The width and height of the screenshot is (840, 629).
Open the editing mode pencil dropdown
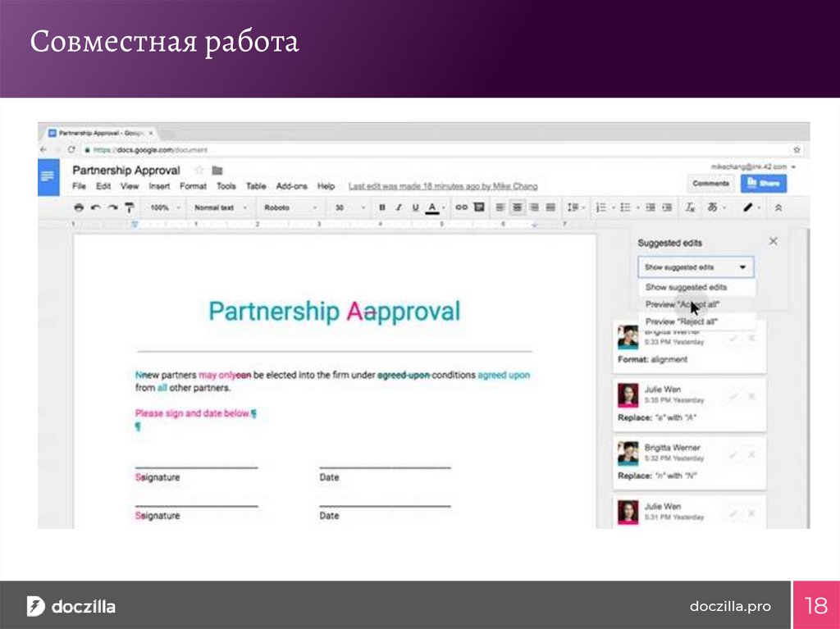pyautogui.click(x=751, y=207)
